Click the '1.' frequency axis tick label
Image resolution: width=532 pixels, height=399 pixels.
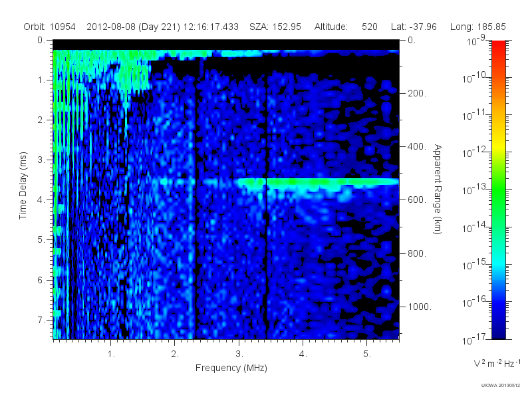pos(111,354)
